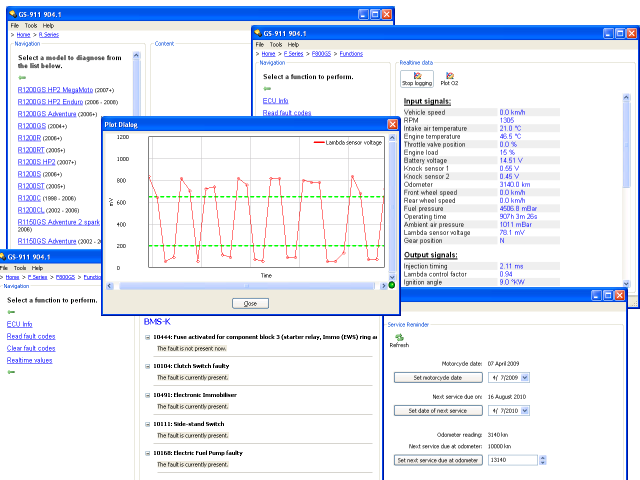Select R1150GS Adventure 2 spark model
Screen dimensions: 640x480
coord(58,222)
